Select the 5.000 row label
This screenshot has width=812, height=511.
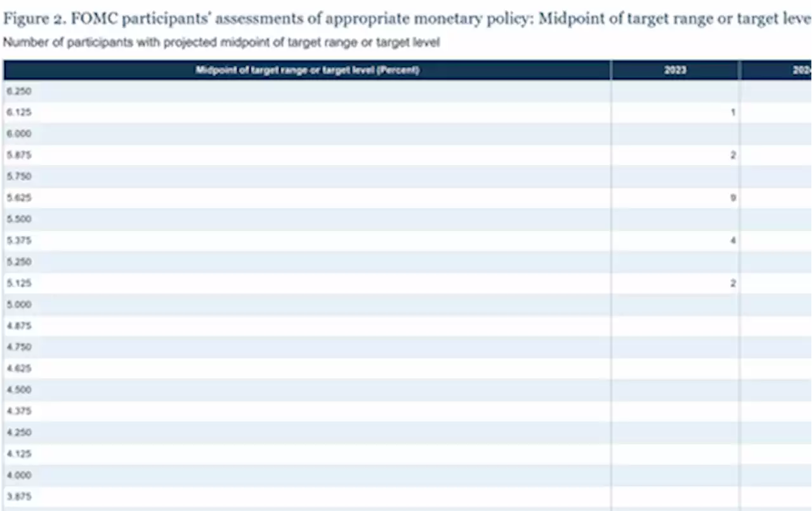pyautogui.click(x=19, y=305)
